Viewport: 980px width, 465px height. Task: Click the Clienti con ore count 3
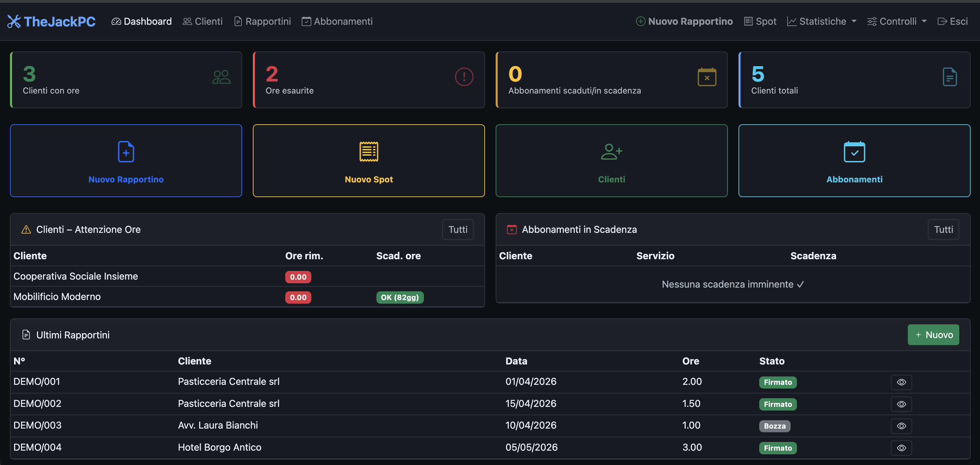(x=29, y=74)
